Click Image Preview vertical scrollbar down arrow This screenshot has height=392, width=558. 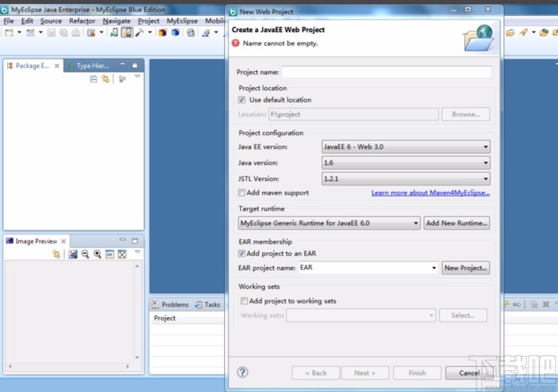[x=137, y=357]
